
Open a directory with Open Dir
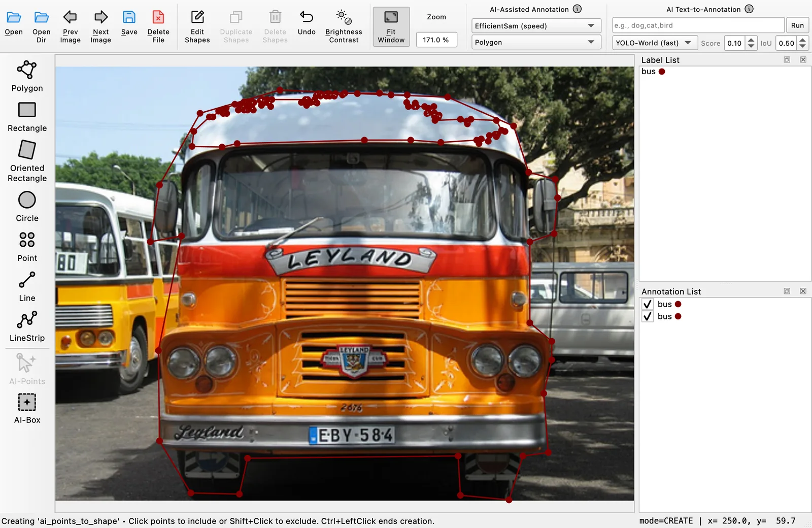click(x=42, y=26)
